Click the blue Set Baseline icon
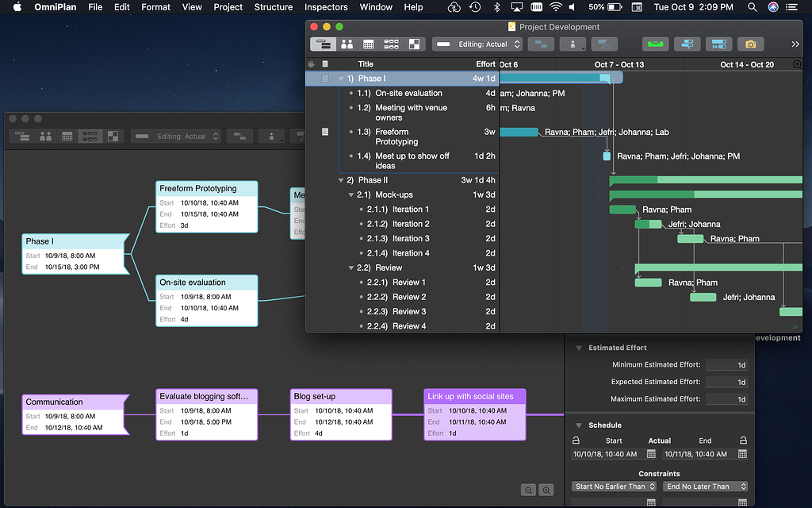 click(x=688, y=44)
